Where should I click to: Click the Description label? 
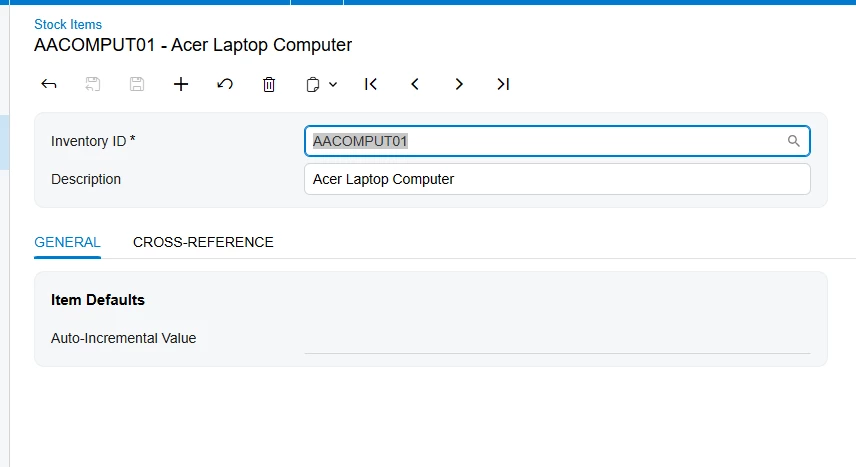tap(86, 179)
